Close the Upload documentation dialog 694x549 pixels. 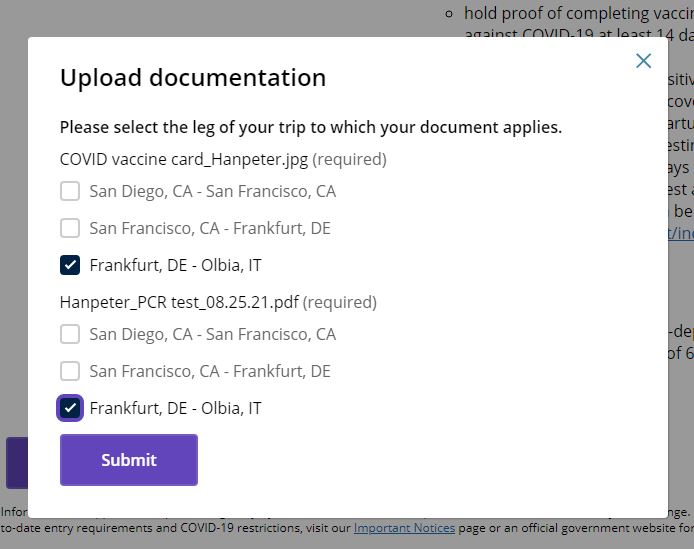pos(643,61)
